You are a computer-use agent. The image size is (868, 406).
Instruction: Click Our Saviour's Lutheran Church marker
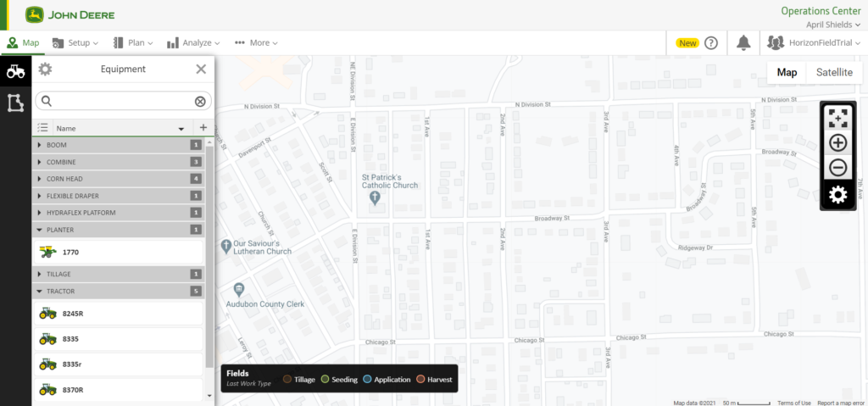225,246
